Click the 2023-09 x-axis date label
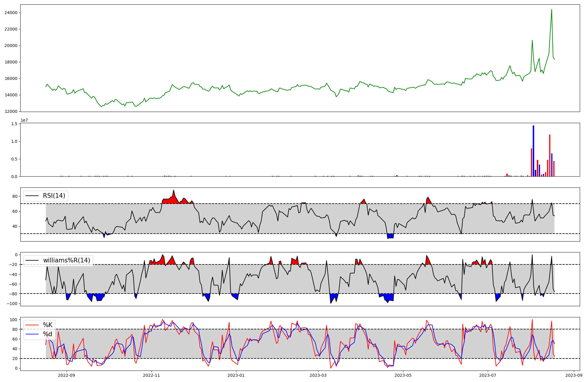 point(574,375)
